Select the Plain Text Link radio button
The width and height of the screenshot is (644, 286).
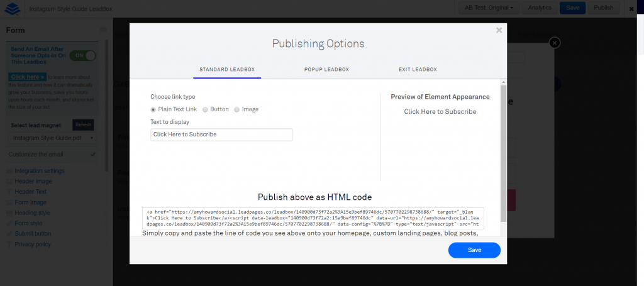[153, 109]
